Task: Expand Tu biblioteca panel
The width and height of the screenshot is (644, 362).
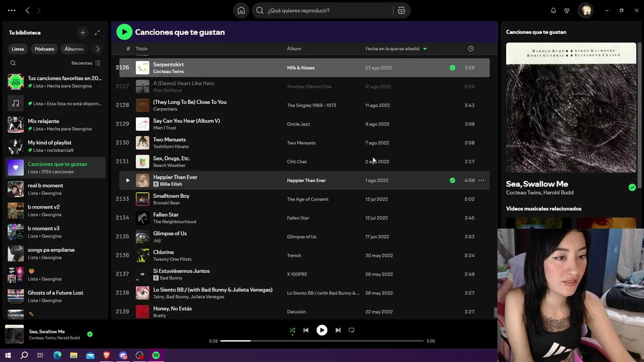Action: (97, 33)
